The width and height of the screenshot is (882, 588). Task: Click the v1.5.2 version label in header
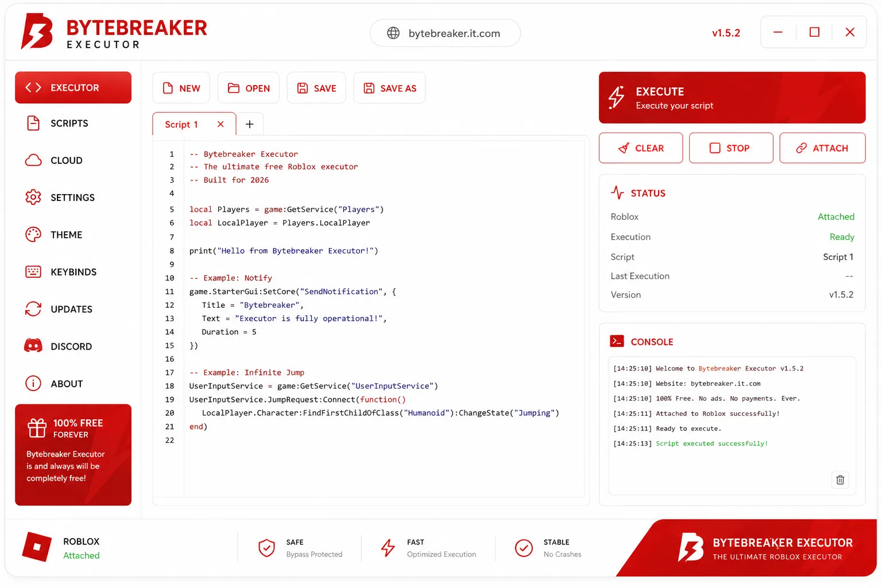click(726, 33)
